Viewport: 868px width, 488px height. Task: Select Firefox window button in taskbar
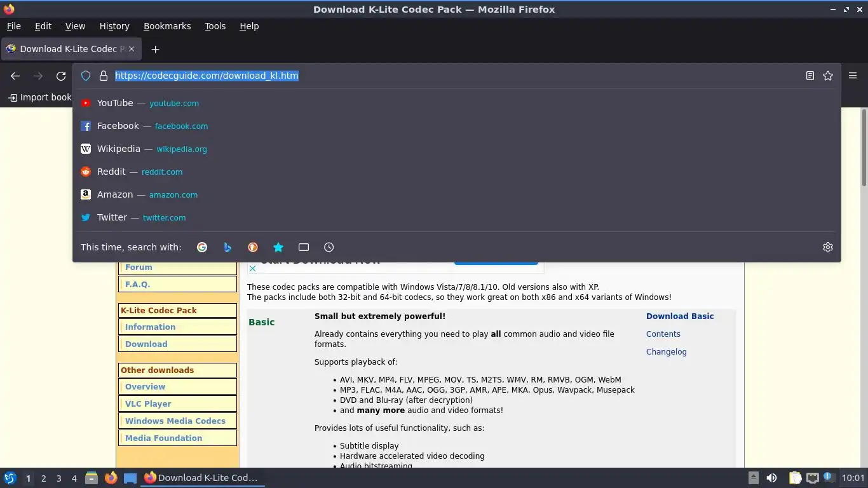203,478
